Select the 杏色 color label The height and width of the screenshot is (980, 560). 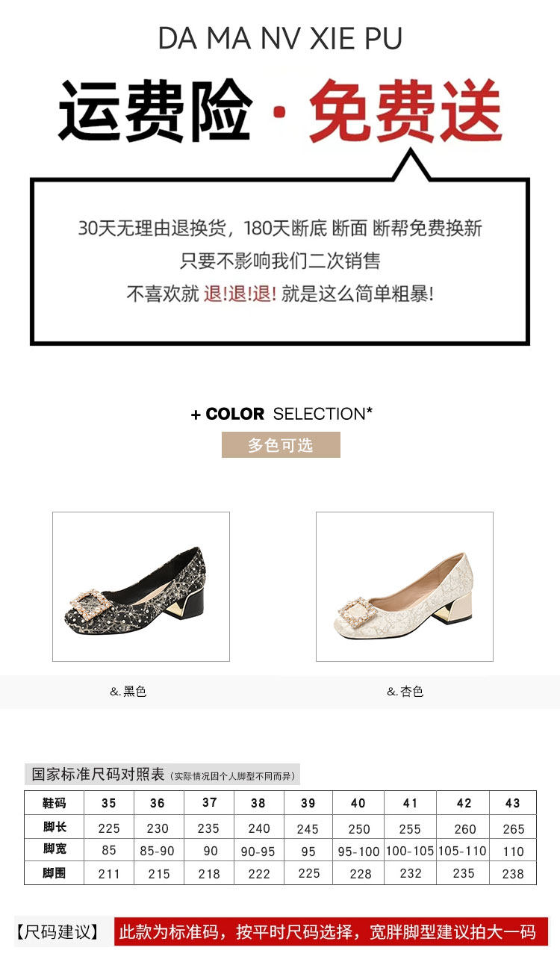pos(405,692)
